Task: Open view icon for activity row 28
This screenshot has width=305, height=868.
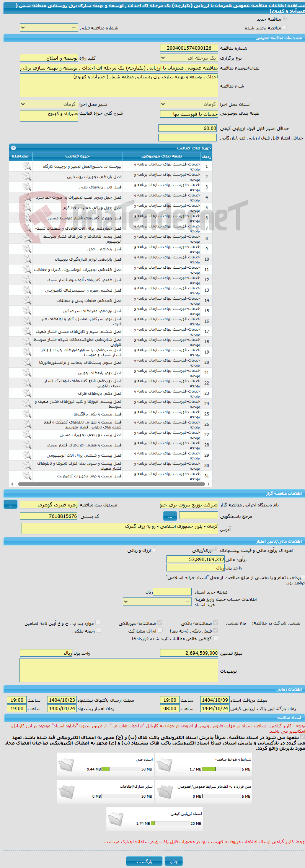Action: tap(27, 445)
